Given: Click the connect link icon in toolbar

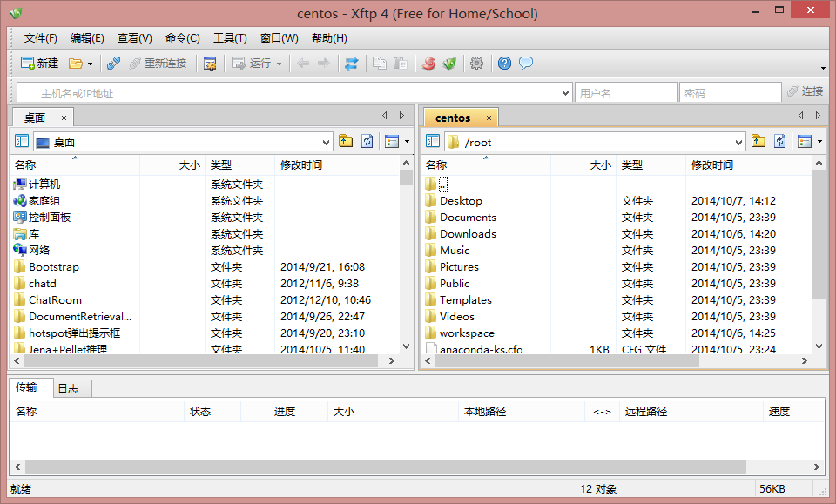Looking at the screenshot, I should (x=113, y=64).
